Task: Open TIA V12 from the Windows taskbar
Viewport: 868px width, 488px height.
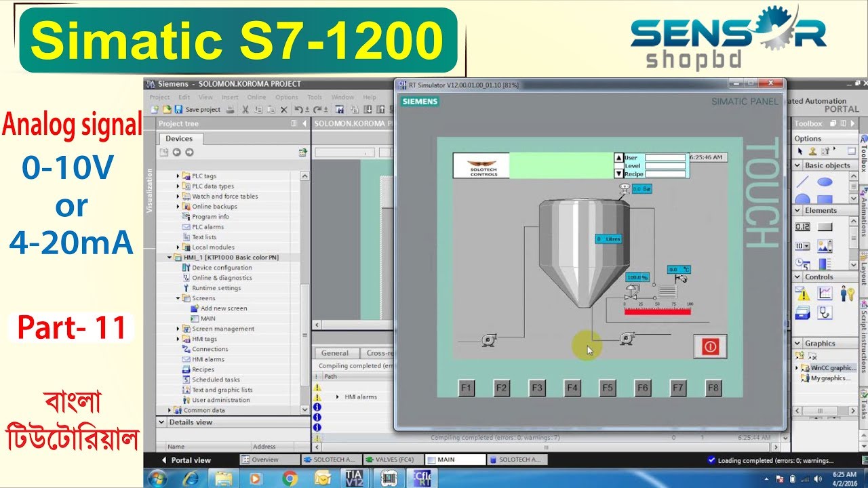Action: coord(353,479)
